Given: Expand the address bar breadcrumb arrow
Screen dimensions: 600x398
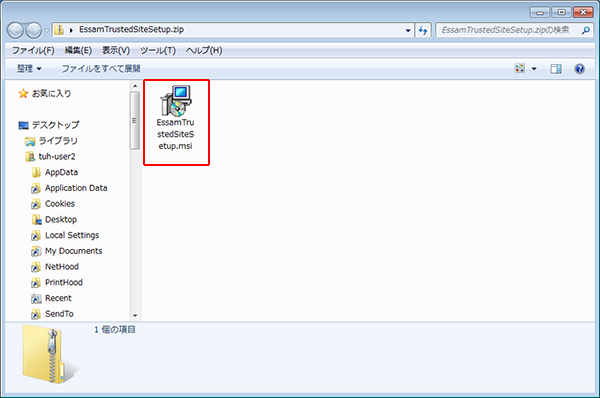Looking at the screenshot, I should click(71, 30).
